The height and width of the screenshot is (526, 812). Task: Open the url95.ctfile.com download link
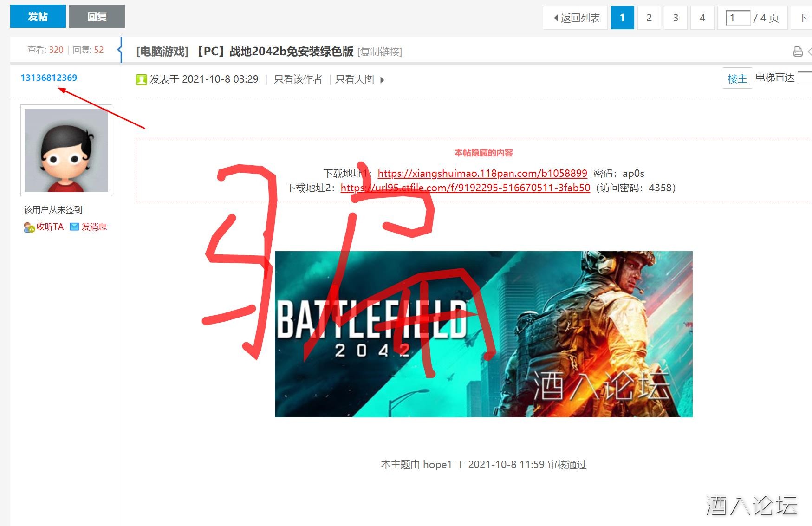point(465,188)
